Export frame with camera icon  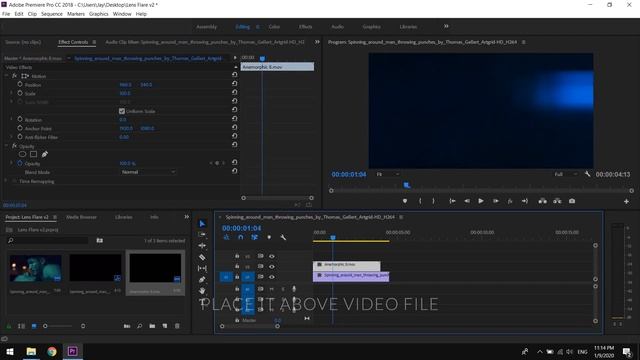pyautogui.click(x=572, y=201)
